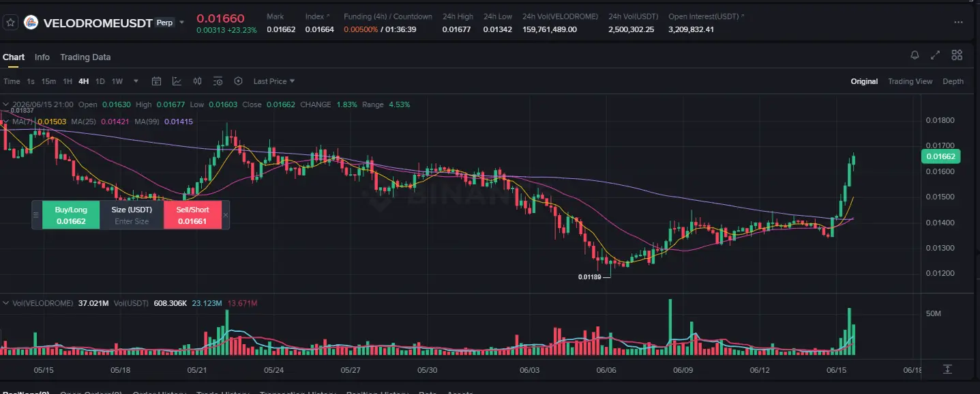Click the Buy/Long 0.01662 button
The height and width of the screenshot is (394, 980).
[71, 215]
